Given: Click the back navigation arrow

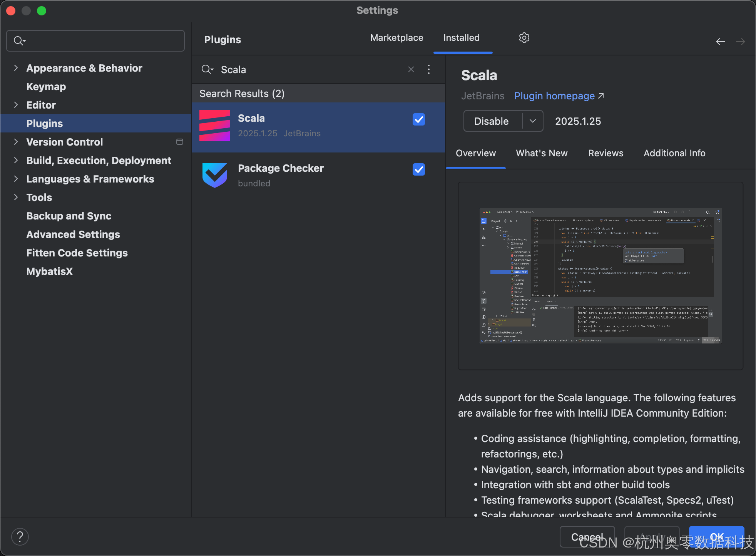Looking at the screenshot, I should [720, 42].
